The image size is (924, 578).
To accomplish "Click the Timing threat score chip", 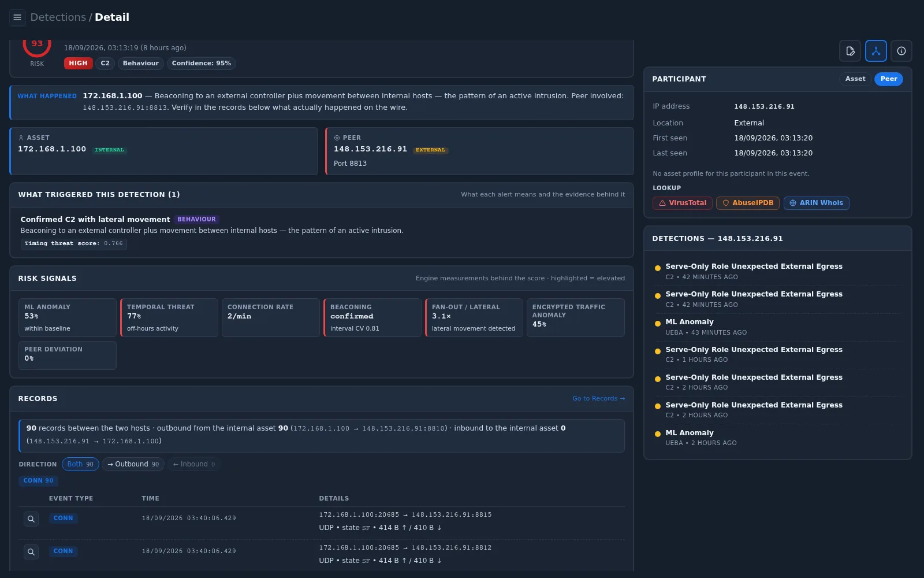I will [74, 244].
